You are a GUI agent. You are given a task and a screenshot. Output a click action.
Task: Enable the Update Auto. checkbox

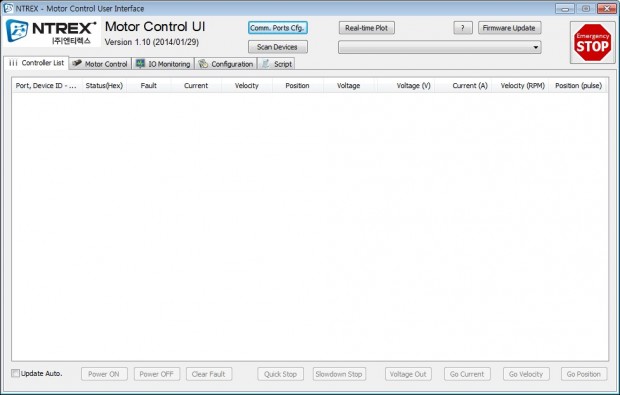(15, 373)
